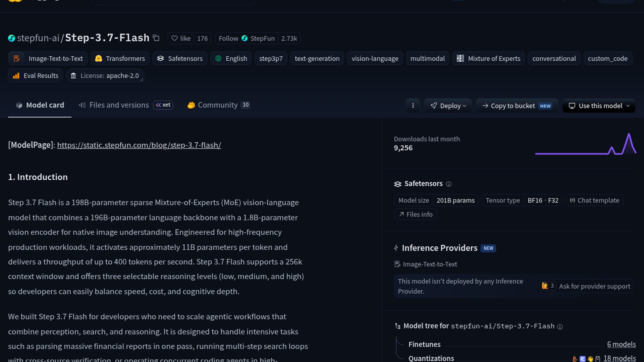Click the Safetensors section stack icon

[x=397, y=184]
